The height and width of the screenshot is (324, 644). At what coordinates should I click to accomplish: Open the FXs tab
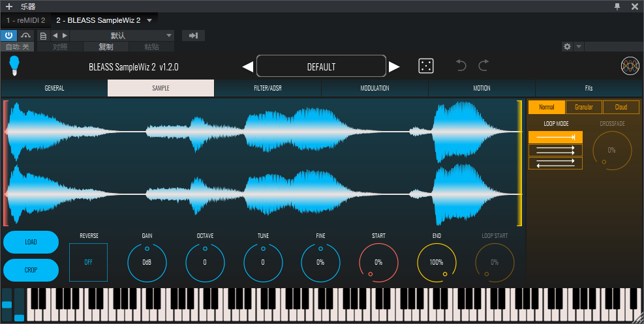589,88
